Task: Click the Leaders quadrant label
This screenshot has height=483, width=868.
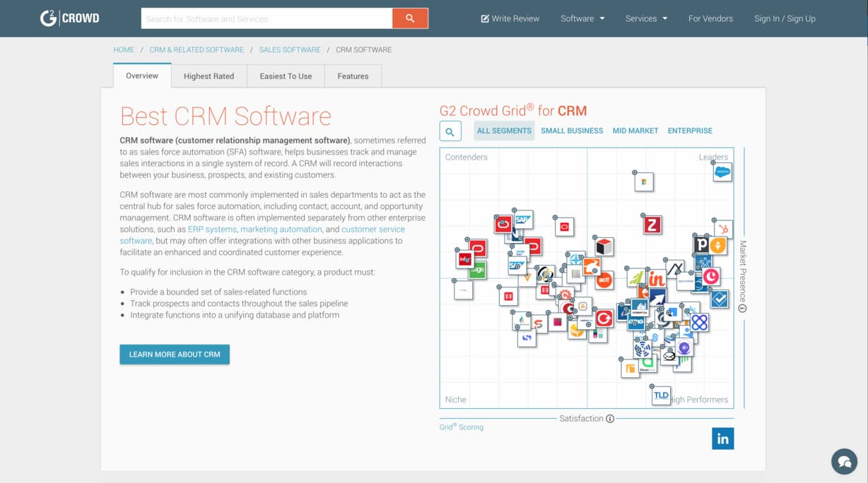Action: [713, 157]
